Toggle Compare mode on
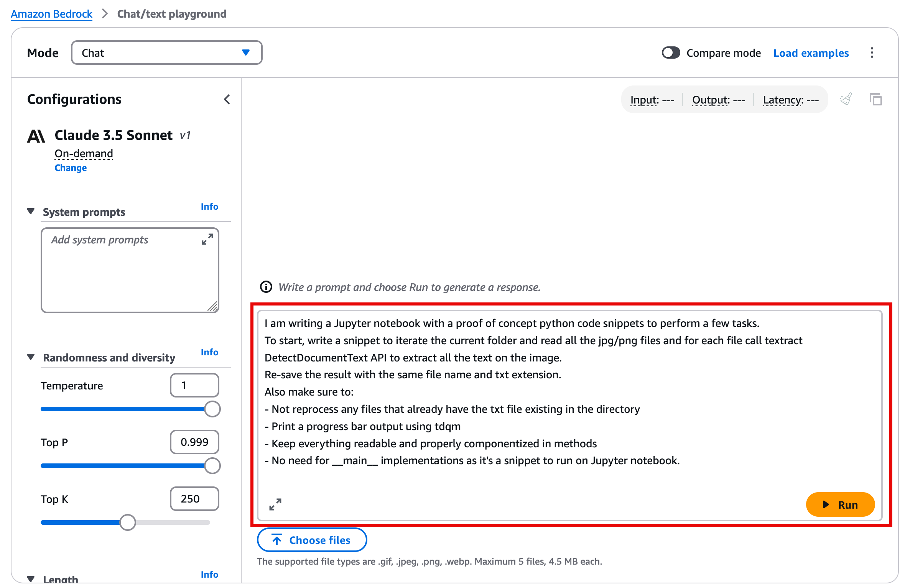The image size is (905, 588). point(671,53)
